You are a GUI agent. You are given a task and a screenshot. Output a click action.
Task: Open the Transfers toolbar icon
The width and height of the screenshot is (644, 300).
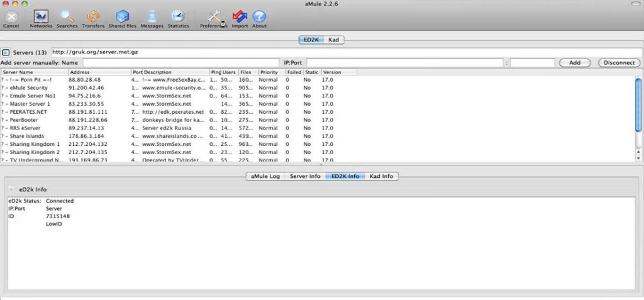coord(94,16)
